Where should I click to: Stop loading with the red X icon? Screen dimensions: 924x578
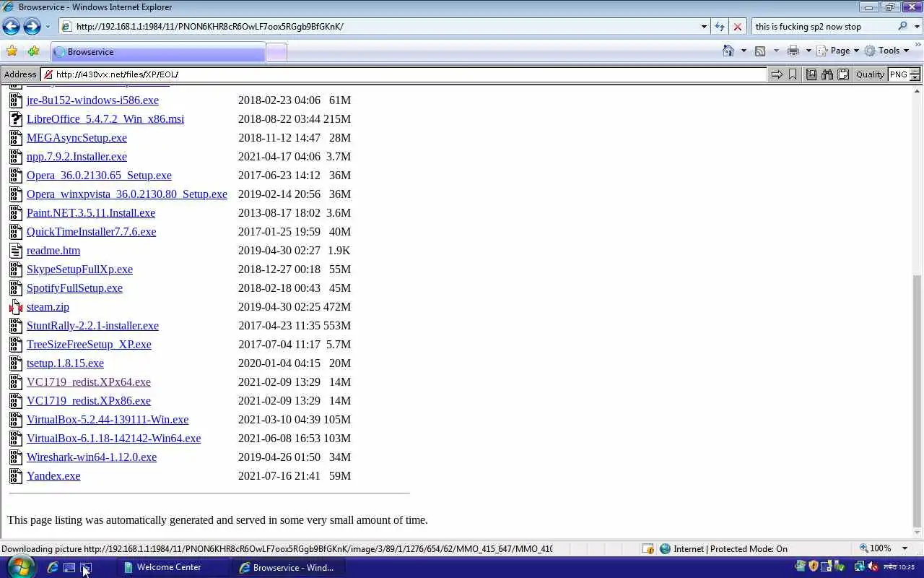click(737, 27)
